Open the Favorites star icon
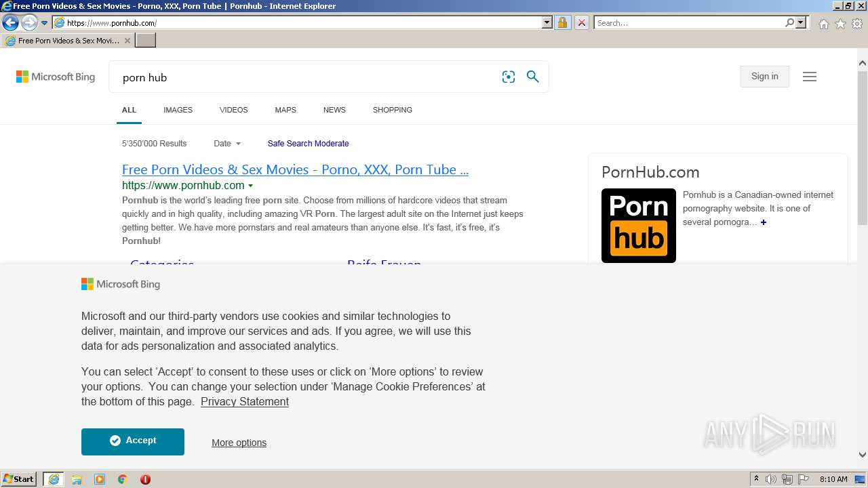 coord(840,24)
